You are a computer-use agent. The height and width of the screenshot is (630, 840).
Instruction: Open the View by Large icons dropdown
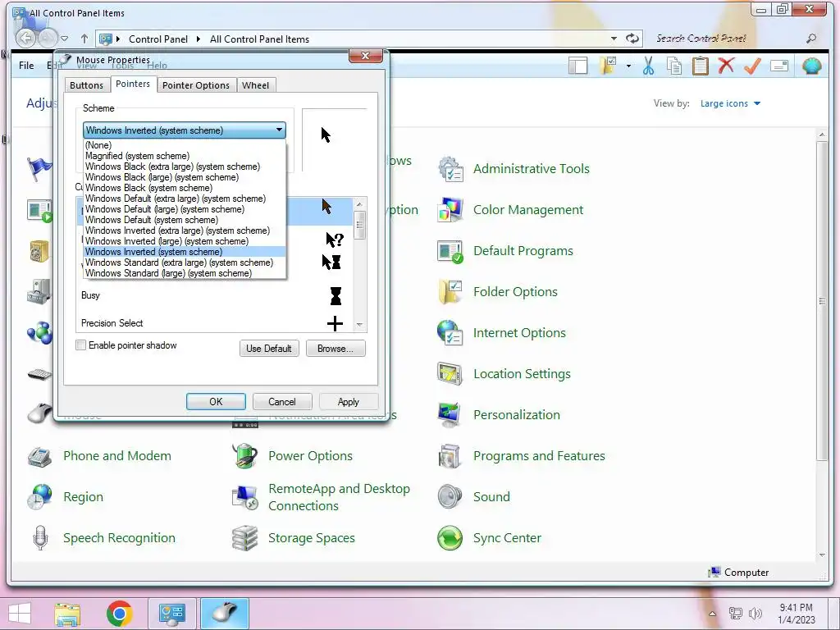pyautogui.click(x=730, y=103)
